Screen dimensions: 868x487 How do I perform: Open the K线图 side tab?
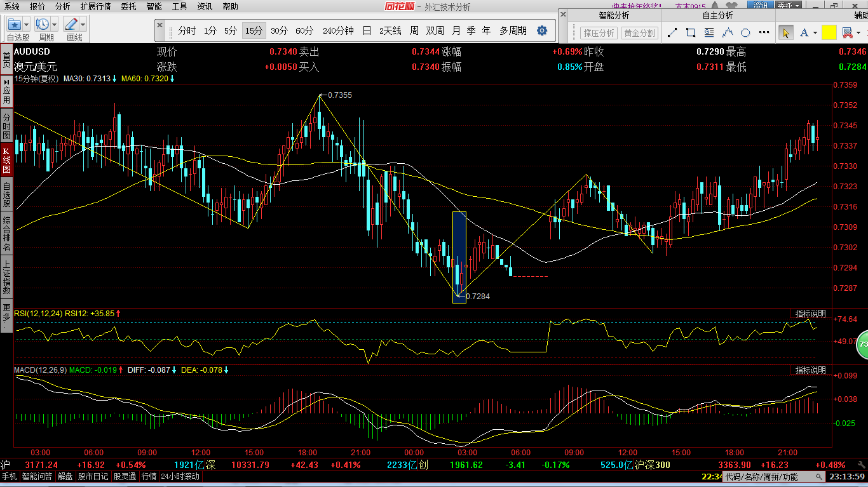tap(6, 161)
